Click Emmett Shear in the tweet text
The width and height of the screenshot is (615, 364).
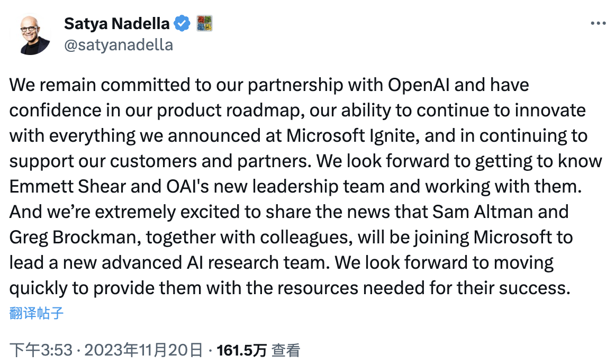pos(69,186)
